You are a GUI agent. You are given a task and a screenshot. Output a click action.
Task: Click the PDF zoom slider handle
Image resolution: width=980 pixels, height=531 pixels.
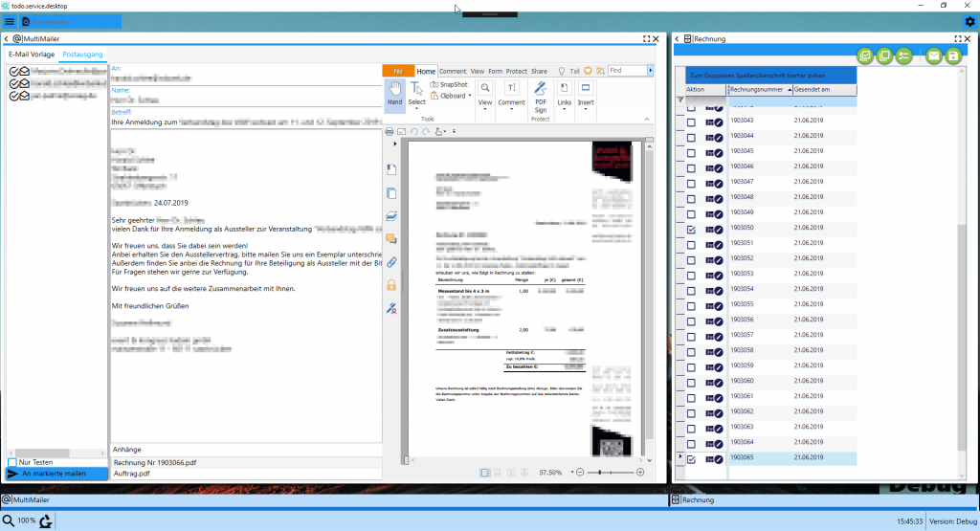pyautogui.click(x=600, y=473)
